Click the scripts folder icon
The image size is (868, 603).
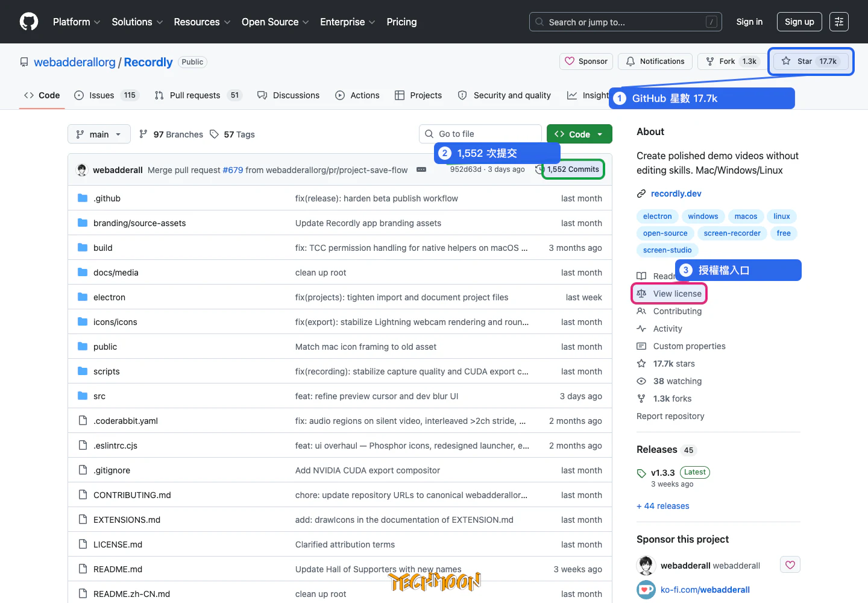coord(83,371)
